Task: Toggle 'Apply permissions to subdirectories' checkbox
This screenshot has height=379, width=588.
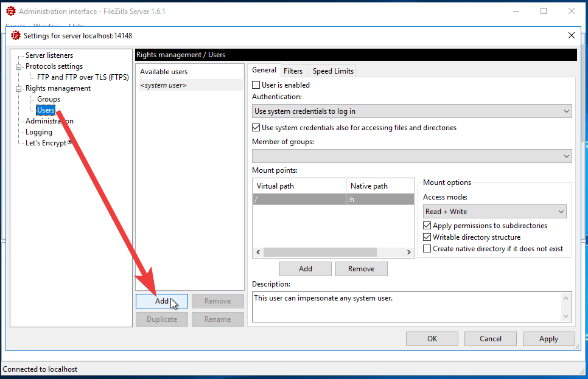Action: coord(427,226)
